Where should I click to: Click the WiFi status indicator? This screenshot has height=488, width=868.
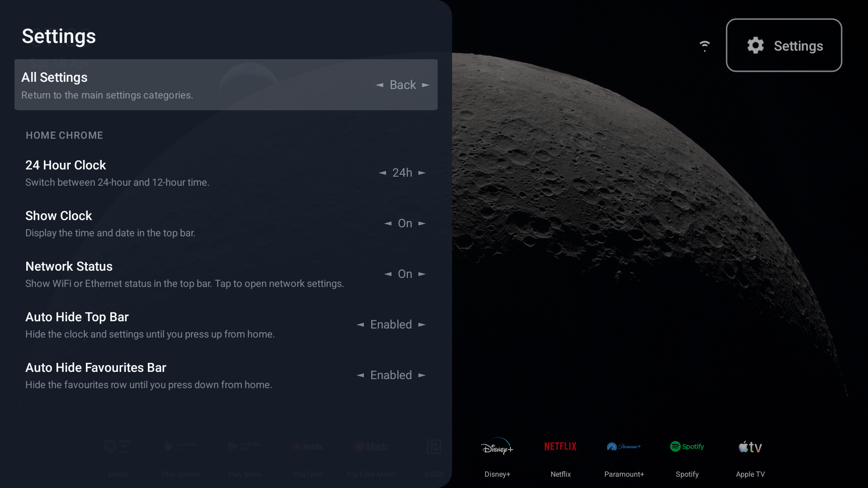(704, 45)
